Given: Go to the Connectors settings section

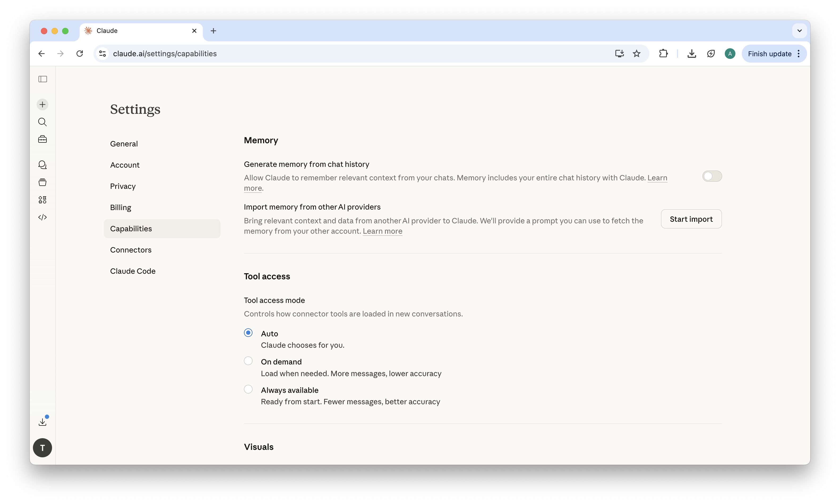Looking at the screenshot, I should click(x=131, y=250).
